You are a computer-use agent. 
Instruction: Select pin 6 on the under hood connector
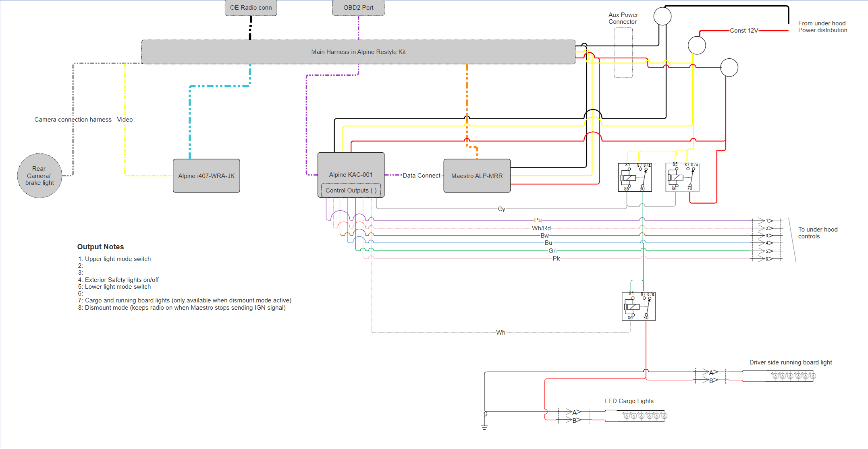(x=767, y=259)
